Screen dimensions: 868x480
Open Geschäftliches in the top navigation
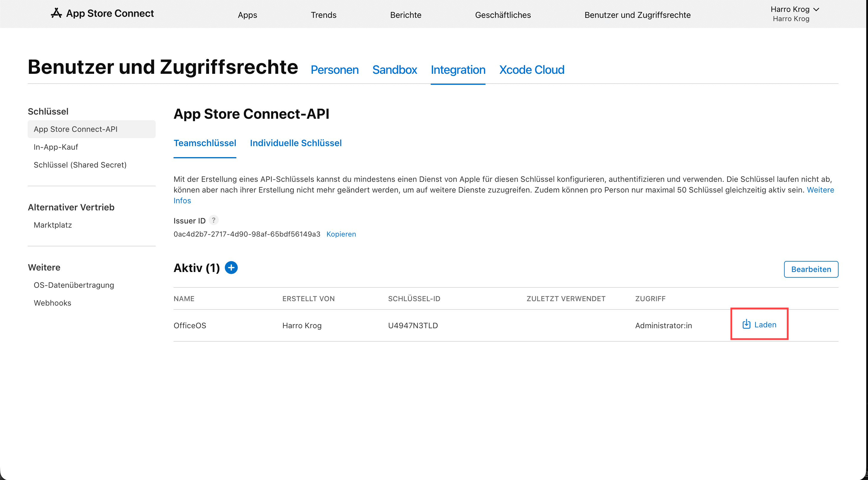point(503,15)
